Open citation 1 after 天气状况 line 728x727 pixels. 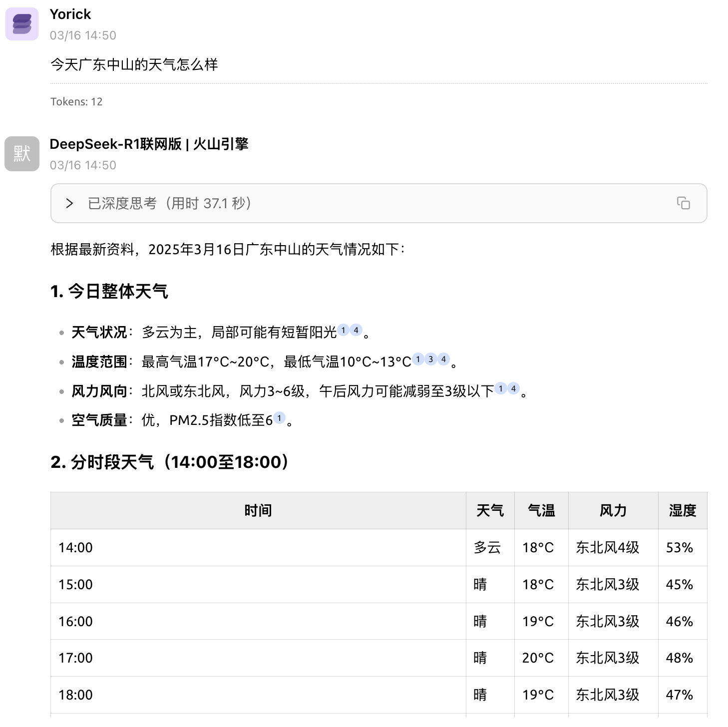click(343, 330)
